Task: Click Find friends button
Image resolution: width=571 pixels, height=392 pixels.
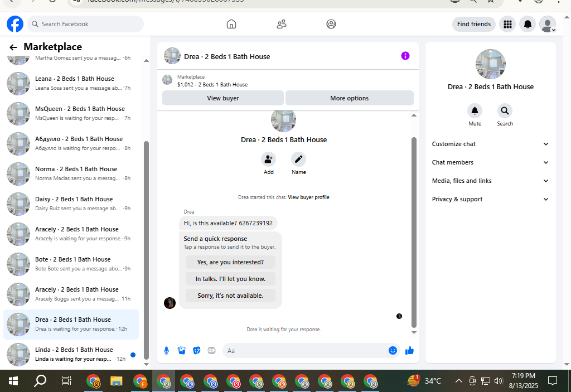Action: tap(474, 24)
